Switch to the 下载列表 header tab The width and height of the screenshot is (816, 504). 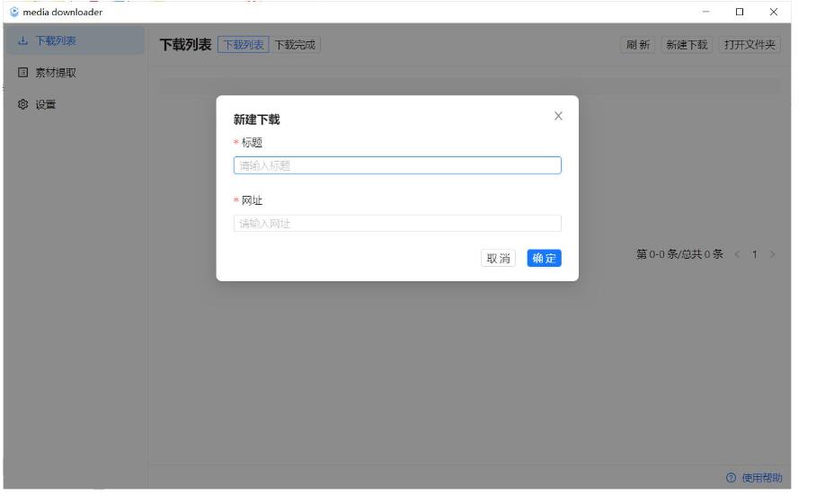(243, 45)
